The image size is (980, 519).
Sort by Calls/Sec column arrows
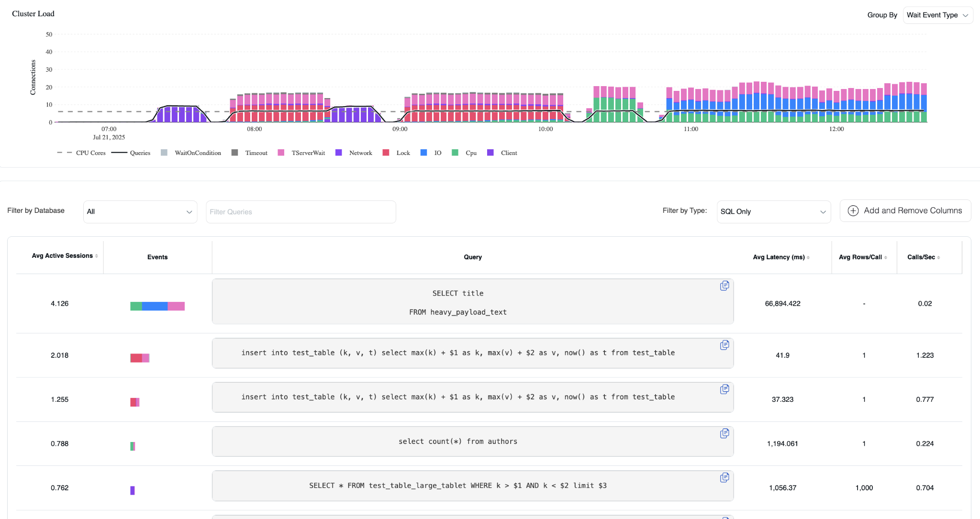coord(938,257)
